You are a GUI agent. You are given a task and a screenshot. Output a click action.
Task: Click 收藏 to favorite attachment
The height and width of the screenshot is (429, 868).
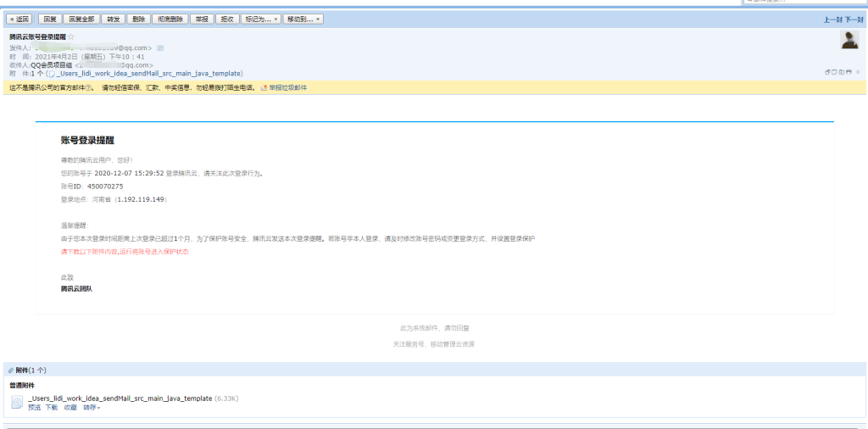[70, 408]
